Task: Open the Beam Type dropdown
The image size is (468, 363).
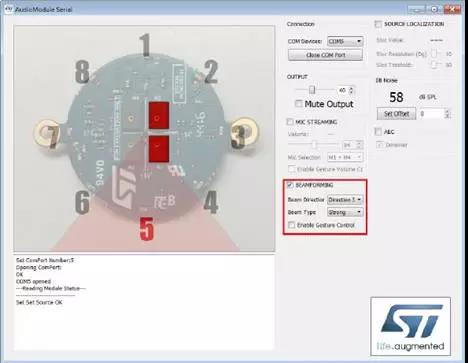Action: click(x=345, y=212)
